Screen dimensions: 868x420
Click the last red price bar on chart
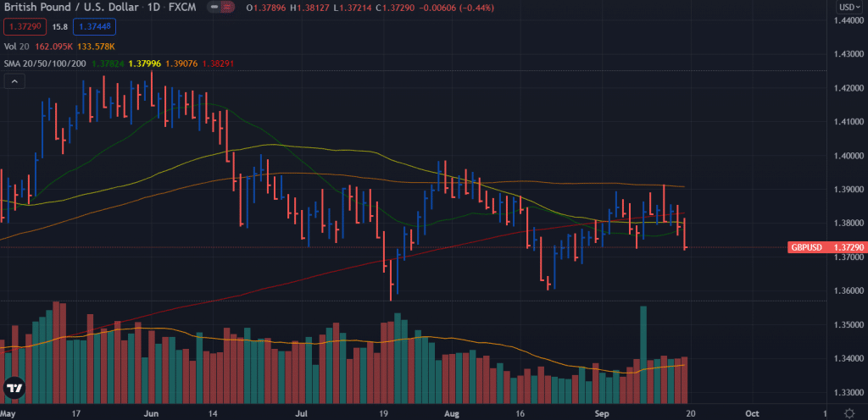(x=685, y=234)
